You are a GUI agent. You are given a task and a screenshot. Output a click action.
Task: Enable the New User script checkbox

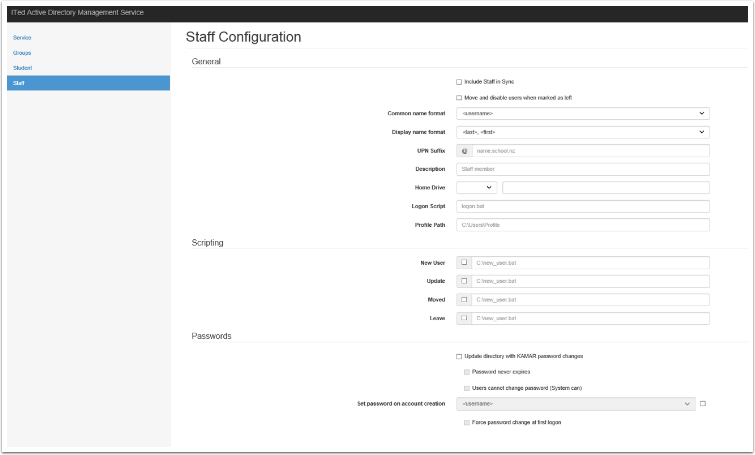(464, 263)
